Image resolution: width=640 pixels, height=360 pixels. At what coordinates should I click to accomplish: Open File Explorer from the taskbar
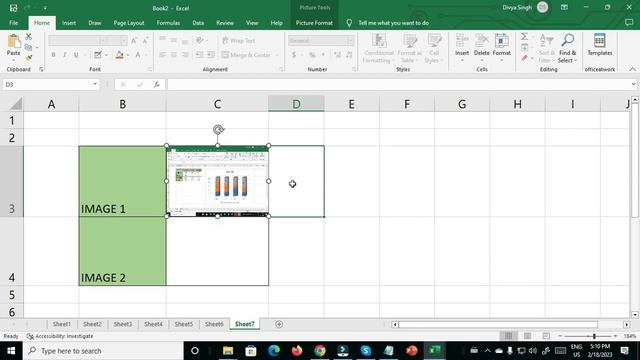click(x=228, y=351)
